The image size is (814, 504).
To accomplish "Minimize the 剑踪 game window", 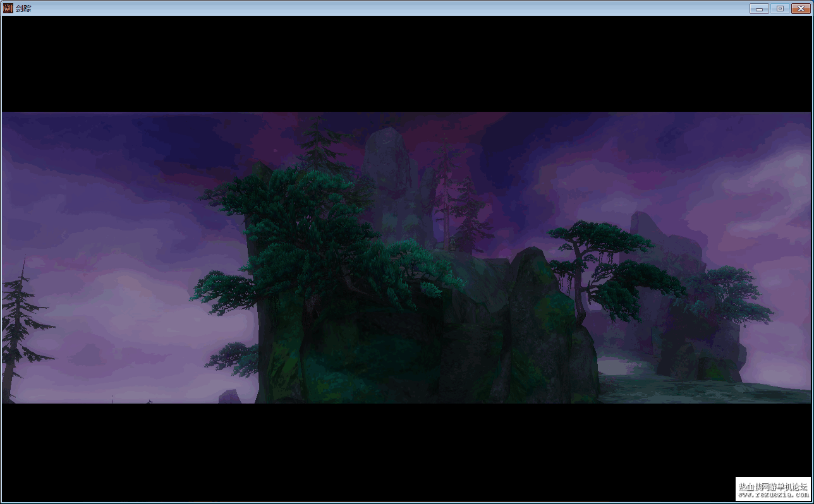I will tap(759, 8).
